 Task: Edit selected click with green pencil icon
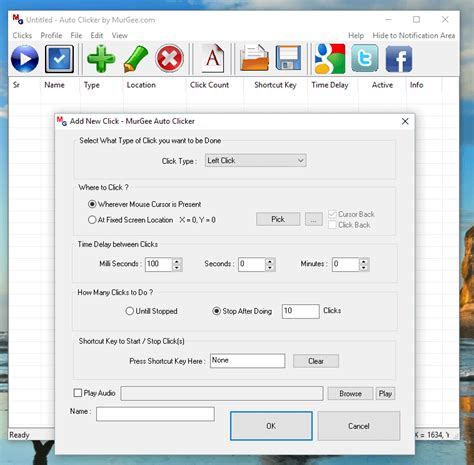pyautogui.click(x=136, y=59)
